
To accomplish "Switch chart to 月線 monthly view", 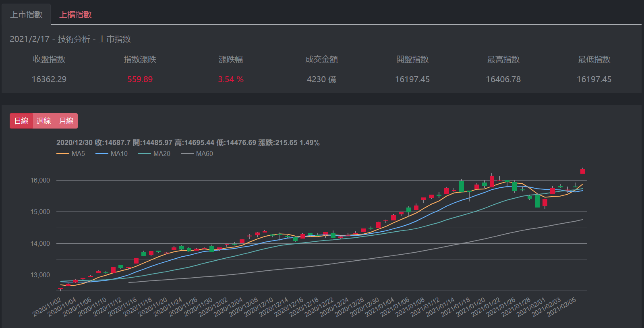I will (66, 121).
